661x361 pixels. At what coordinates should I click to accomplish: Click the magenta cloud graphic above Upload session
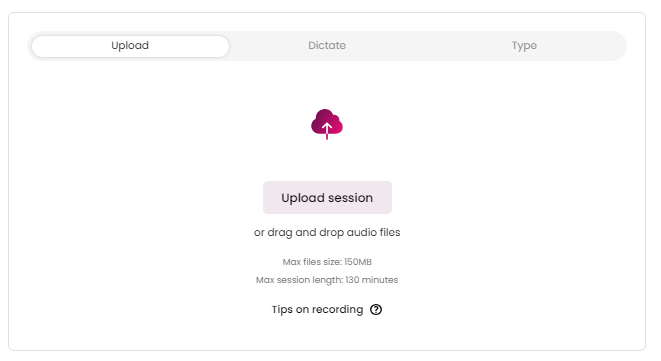click(x=327, y=124)
